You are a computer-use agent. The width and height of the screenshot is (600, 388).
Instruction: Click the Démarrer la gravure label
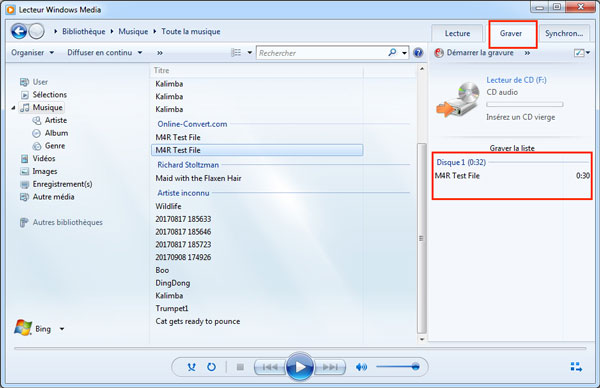(x=480, y=52)
